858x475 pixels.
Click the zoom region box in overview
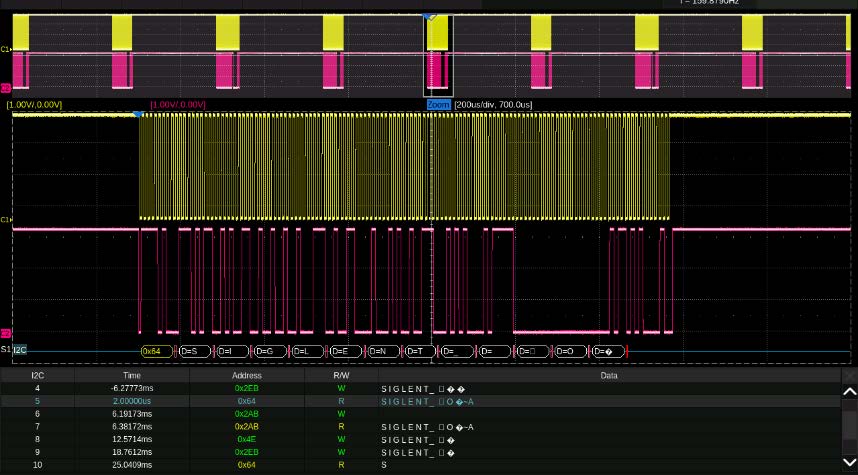438,56
